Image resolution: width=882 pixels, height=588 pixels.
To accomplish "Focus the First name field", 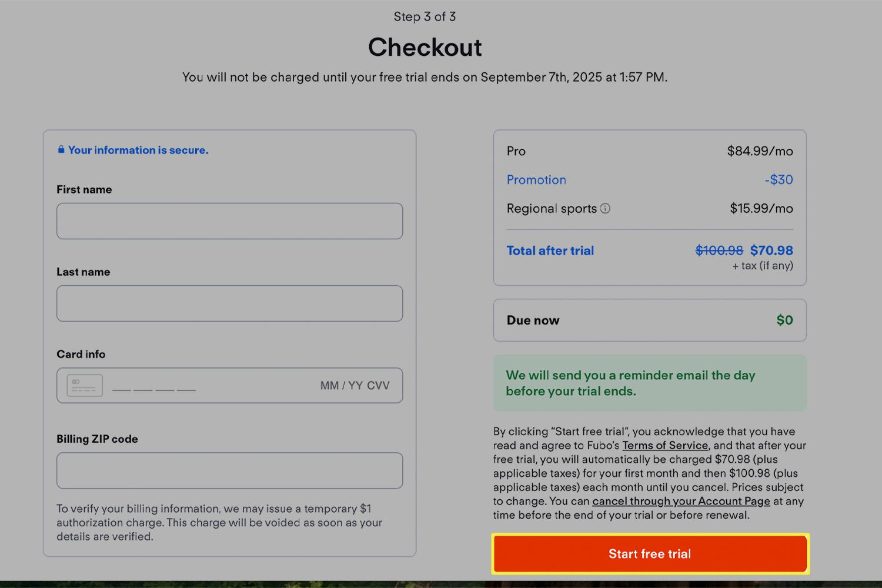I will pyautogui.click(x=229, y=221).
